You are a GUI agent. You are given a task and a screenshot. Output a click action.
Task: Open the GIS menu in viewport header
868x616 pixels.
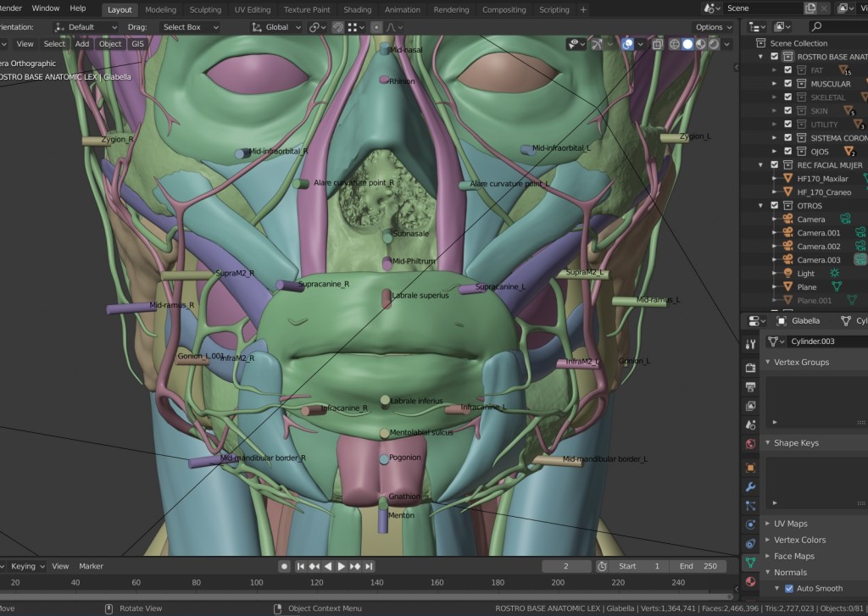click(x=137, y=44)
